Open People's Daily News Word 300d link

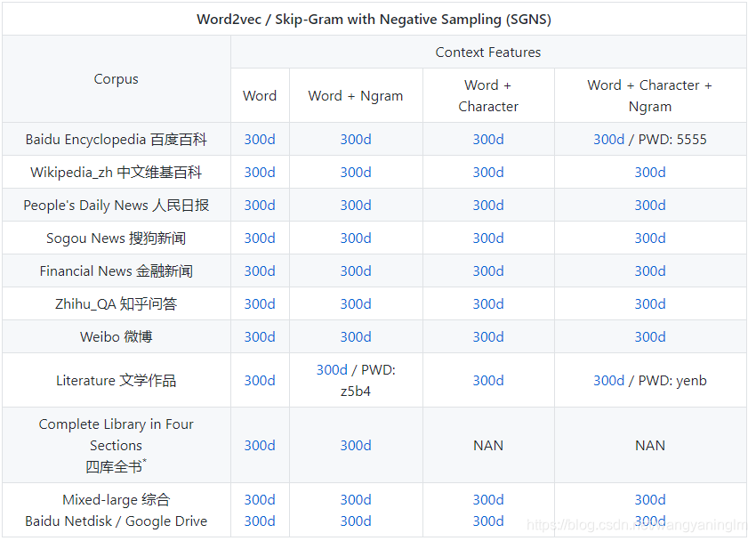pyautogui.click(x=260, y=205)
